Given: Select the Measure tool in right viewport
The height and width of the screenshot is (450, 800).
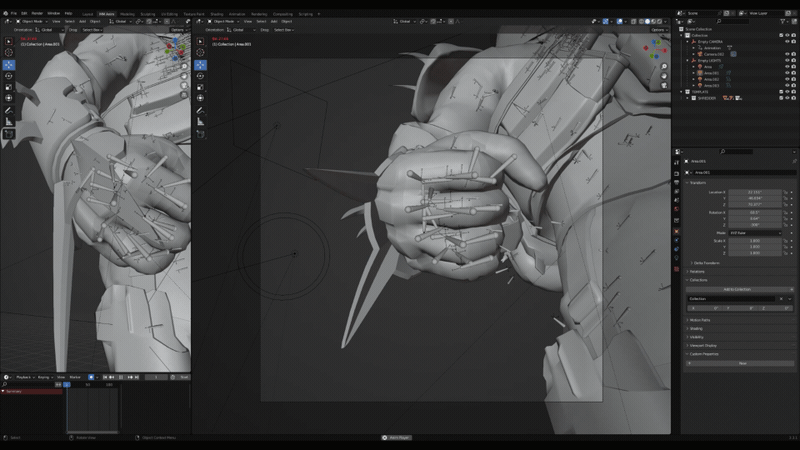Looking at the screenshot, I should click(201, 121).
